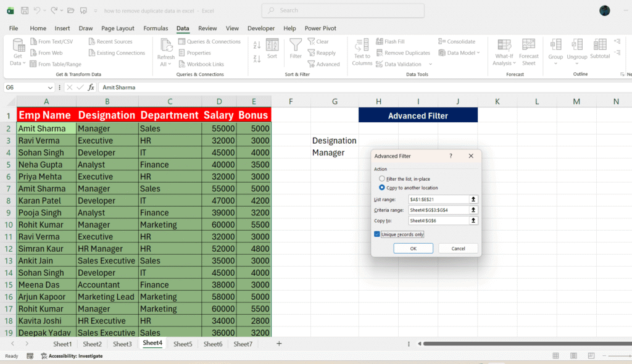Image resolution: width=632 pixels, height=364 pixels.
Task: Switch to the Formulas ribbon tab
Action: 156,28
